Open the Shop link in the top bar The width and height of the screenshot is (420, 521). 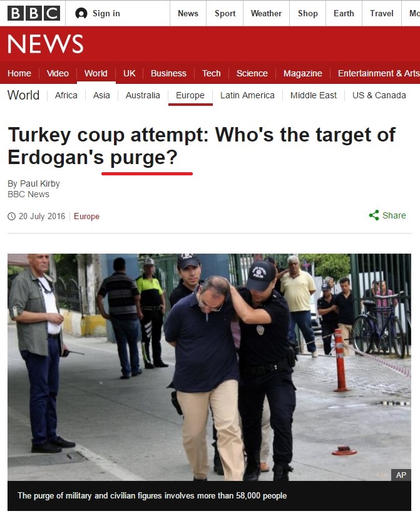(x=308, y=13)
